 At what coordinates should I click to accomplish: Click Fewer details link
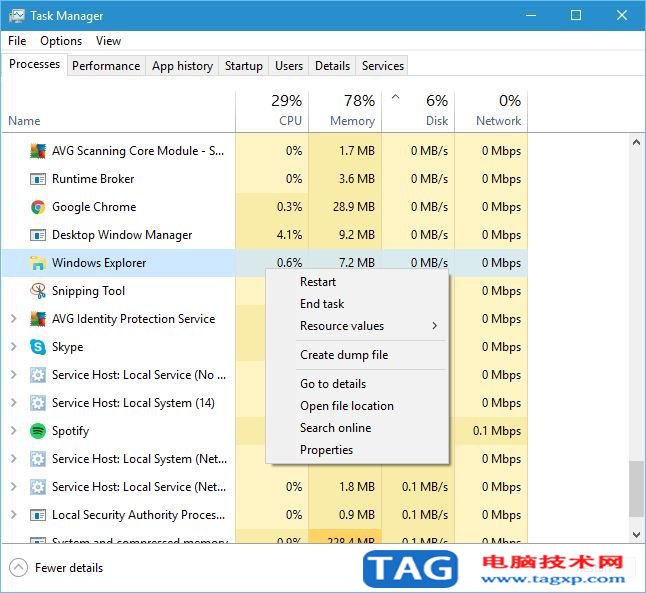[69, 568]
